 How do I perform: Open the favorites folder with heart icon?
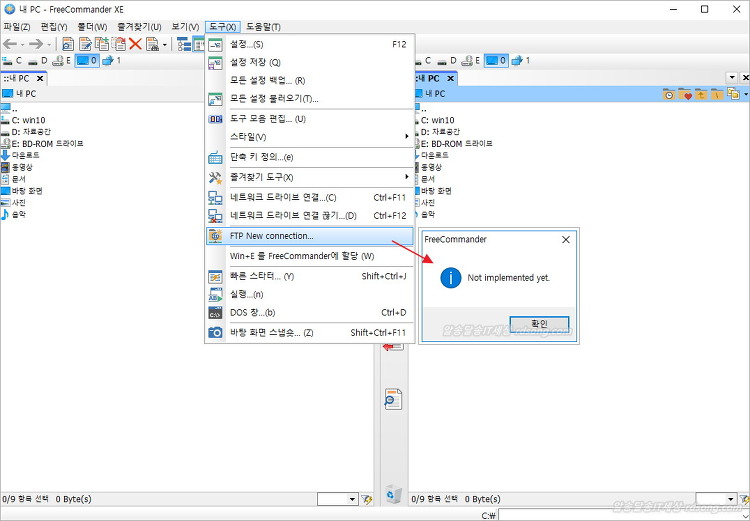coord(686,95)
